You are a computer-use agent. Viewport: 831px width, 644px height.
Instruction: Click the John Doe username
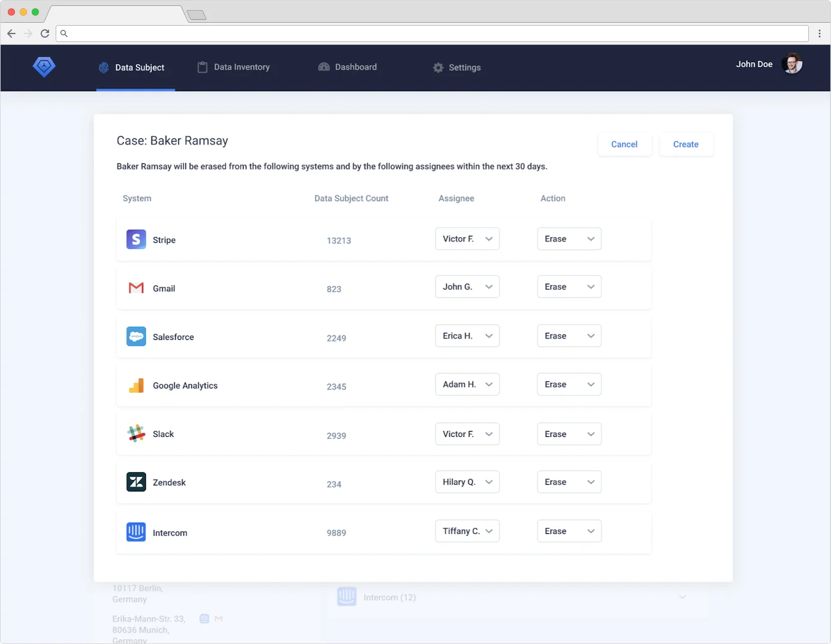tap(754, 64)
